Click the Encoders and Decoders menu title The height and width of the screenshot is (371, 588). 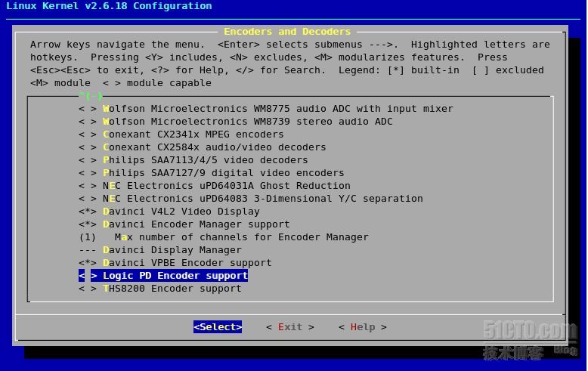click(287, 32)
